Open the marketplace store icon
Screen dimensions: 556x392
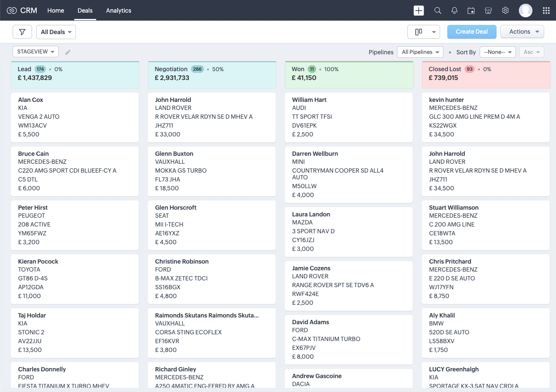[488, 11]
